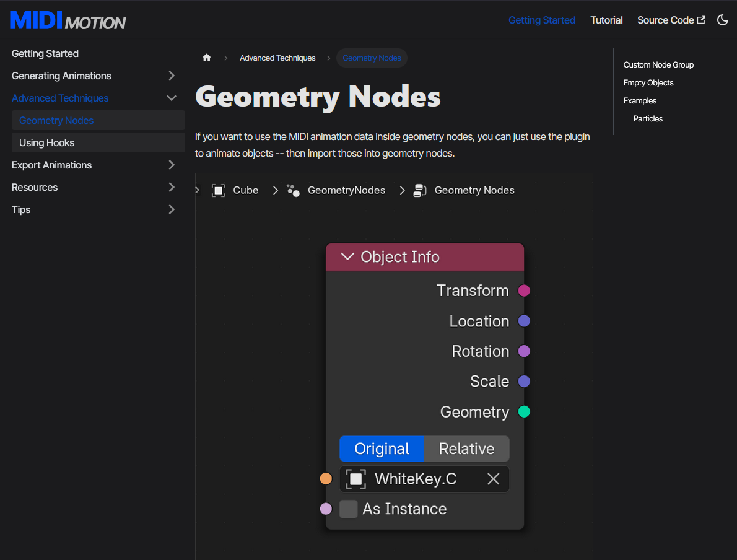Jump to Custom Node Group section
Image resolution: width=737 pixels, height=560 pixels.
(658, 64)
